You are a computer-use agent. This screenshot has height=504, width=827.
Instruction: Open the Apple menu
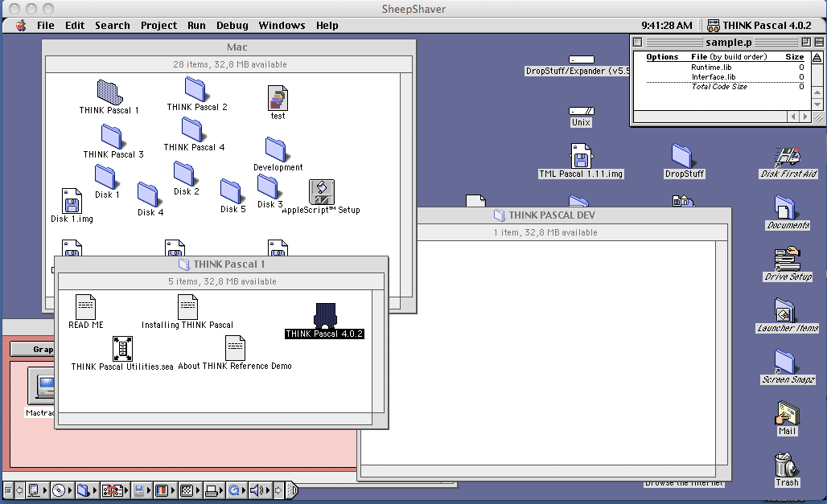pos(21,25)
